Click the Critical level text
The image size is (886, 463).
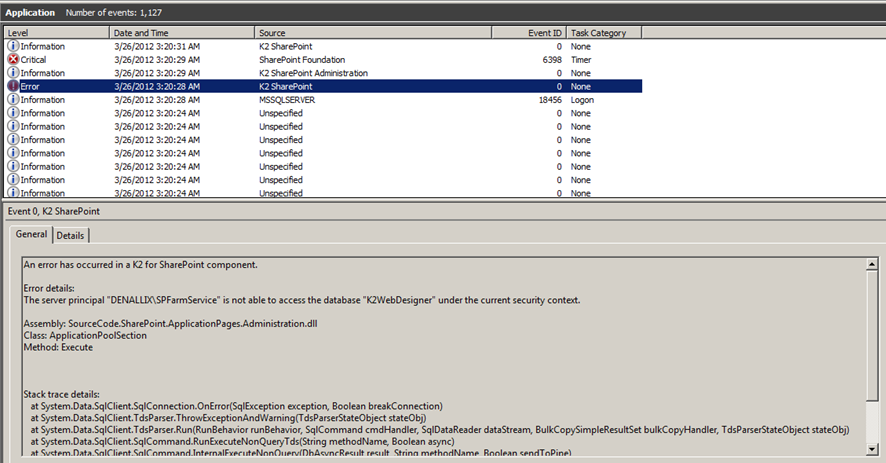tap(33, 59)
